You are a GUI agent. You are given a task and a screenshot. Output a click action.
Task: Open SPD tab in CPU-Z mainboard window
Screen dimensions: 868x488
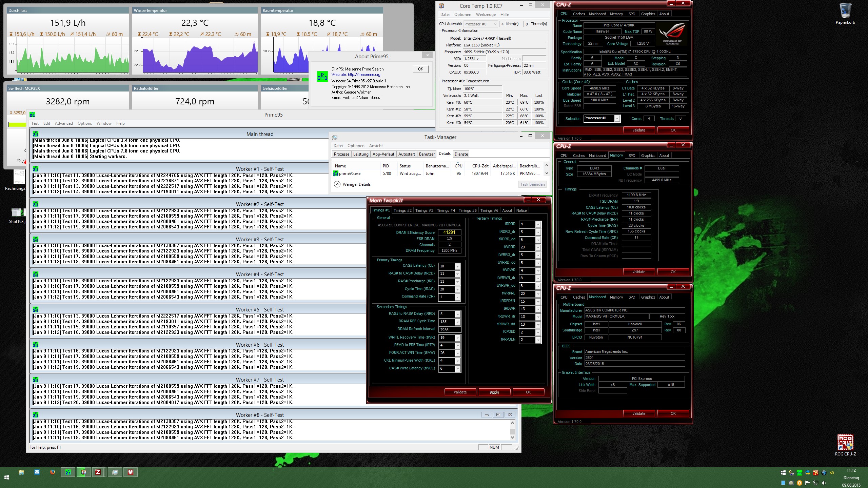[632, 297]
